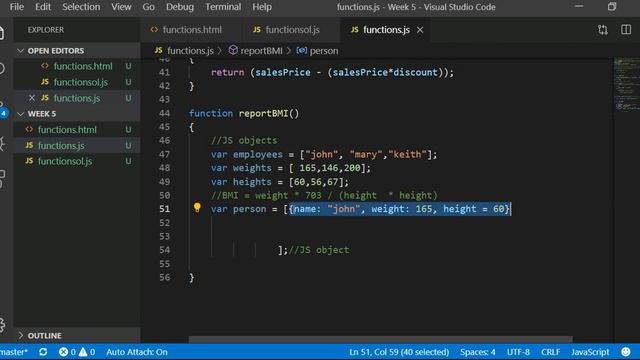Click the "//JS objects" comment
This screenshot has height=360, width=640.
click(x=244, y=140)
